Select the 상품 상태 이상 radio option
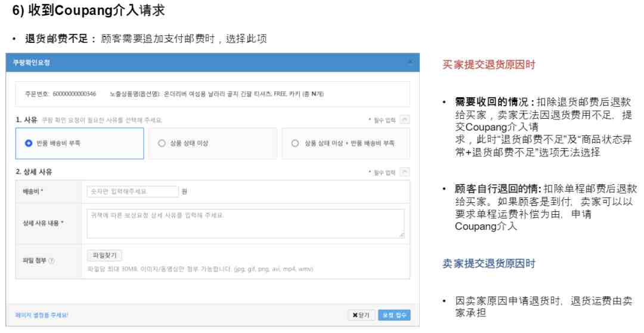Screen dimensions: 644x333 click(x=162, y=143)
